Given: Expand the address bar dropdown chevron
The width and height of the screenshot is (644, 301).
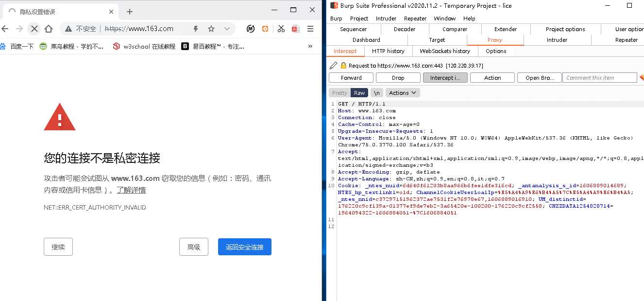Looking at the screenshot, I should (x=227, y=29).
